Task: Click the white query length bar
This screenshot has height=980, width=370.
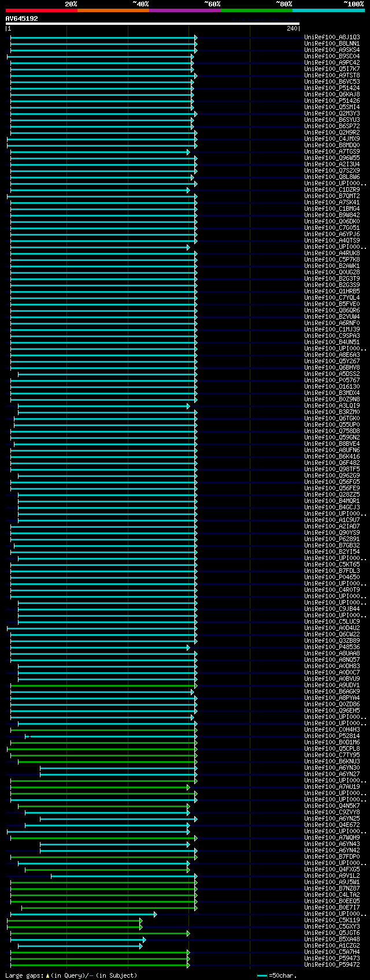Action: tap(153, 24)
